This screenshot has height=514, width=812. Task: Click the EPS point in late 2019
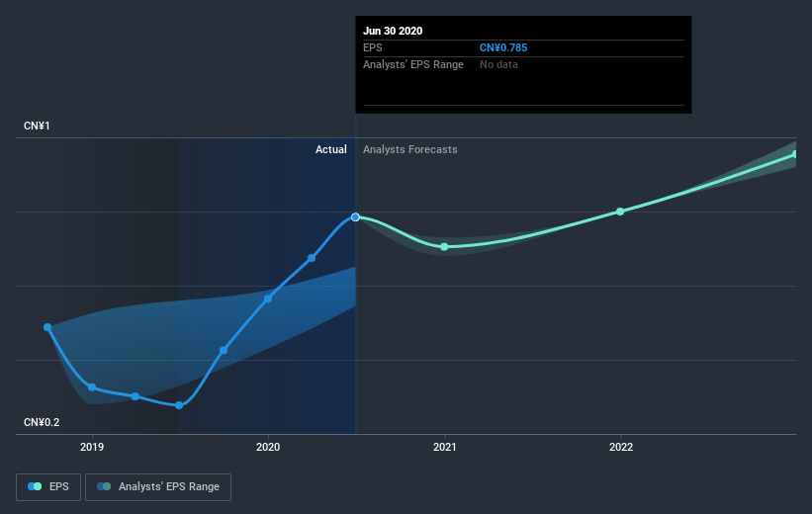[224, 351]
